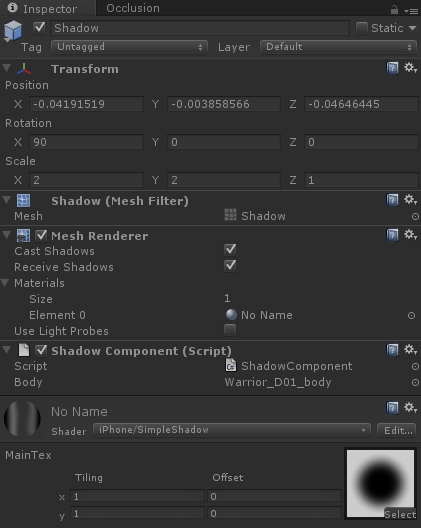421x528 pixels.
Task: Collapse the Materials list
Action: pos(4,283)
